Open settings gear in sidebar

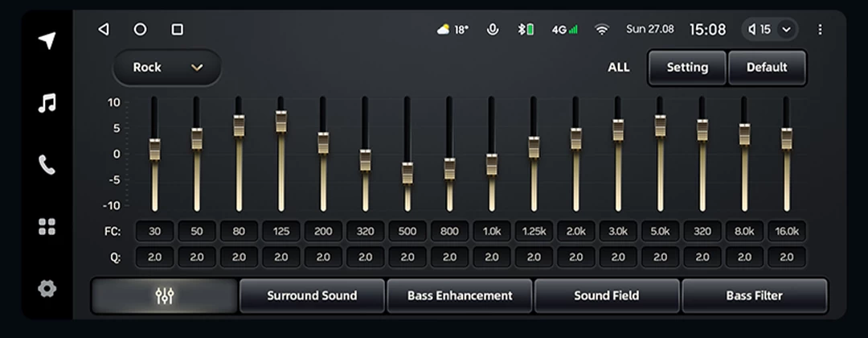tap(47, 289)
